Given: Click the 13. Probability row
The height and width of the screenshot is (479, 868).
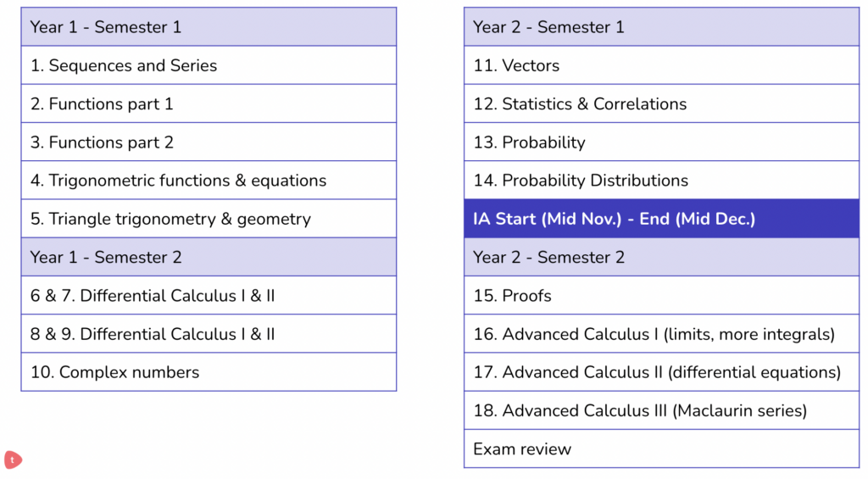Looking at the screenshot, I should [x=661, y=142].
